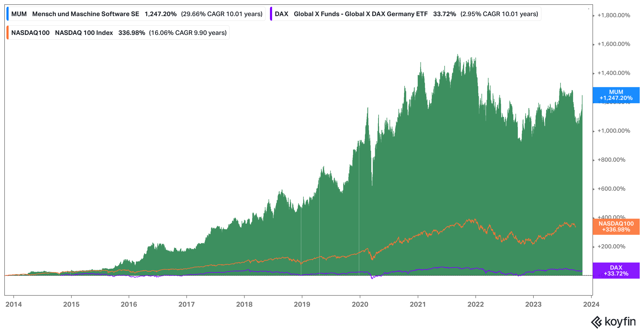The height and width of the screenshot is (333, 644).
Task: Click the purple DAX +33.72% axis tag
Action: pyautogui.click(x=616, y=271)
